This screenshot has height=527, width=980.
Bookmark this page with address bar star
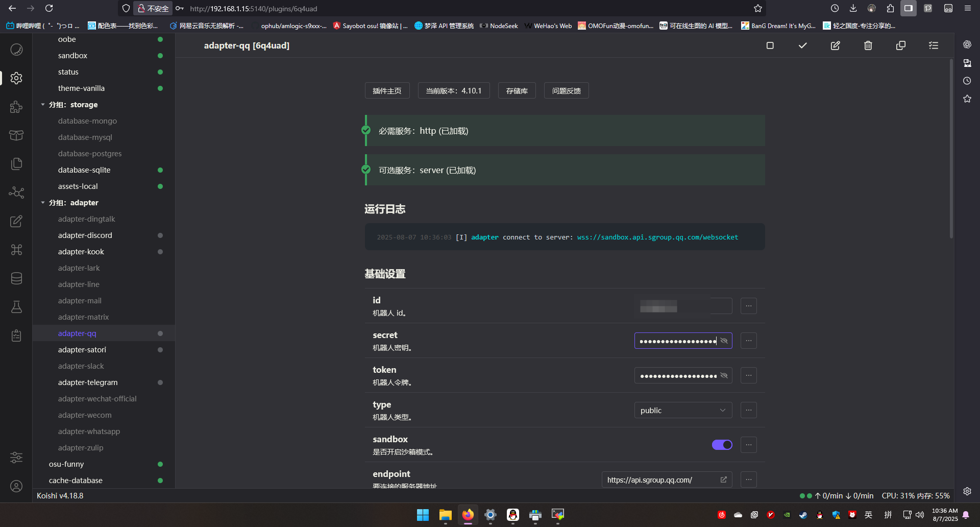click(758, 8)
